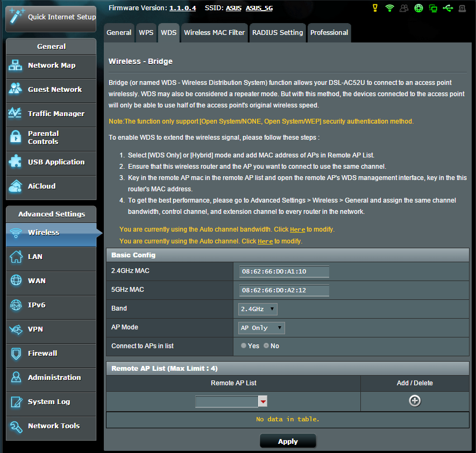Open the Professional tab
476x453 pixels.
329,33
